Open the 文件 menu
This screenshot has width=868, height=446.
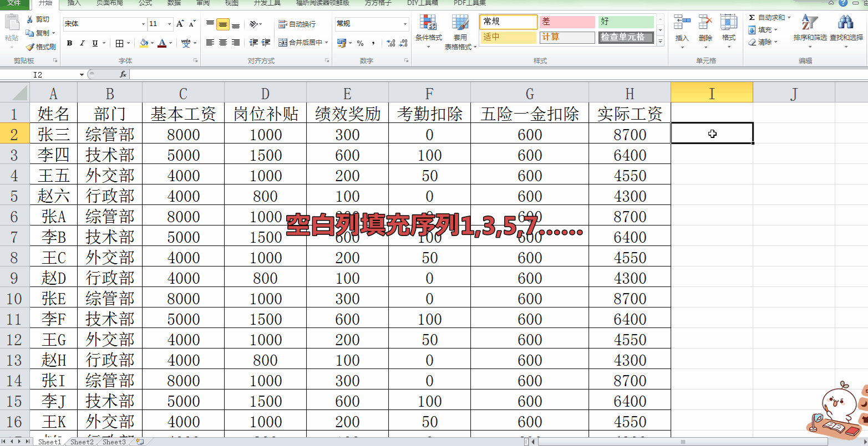click(15, 4)
